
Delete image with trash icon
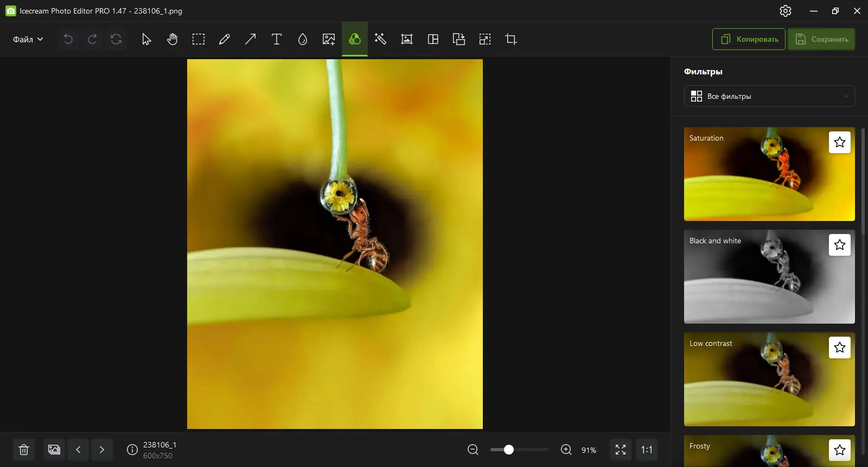(x=24, y=450)
